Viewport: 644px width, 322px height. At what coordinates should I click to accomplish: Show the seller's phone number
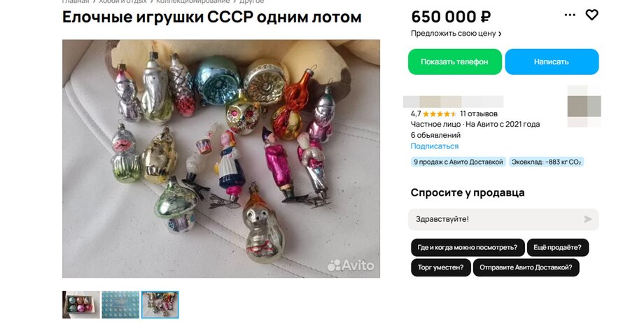455,62
